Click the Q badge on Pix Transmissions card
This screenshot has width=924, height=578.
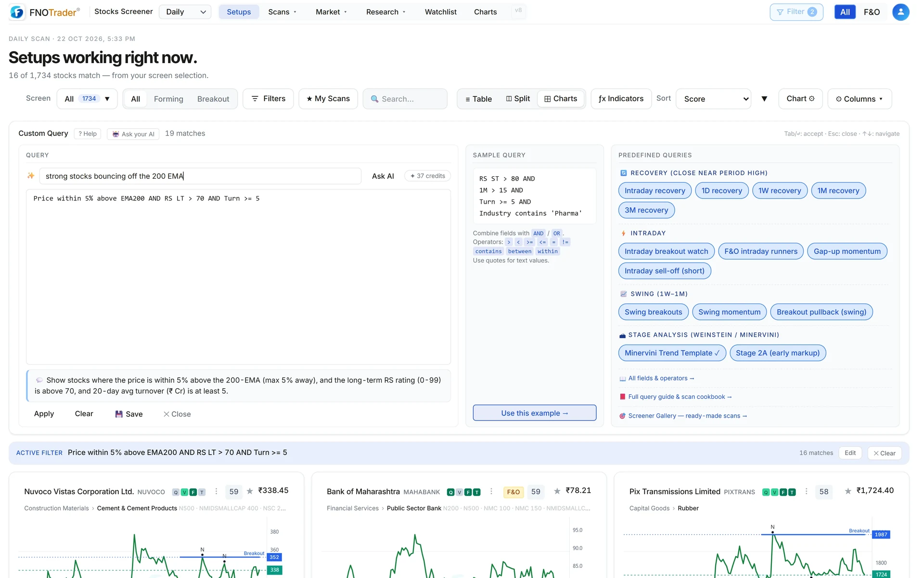(x=766, y=492)
